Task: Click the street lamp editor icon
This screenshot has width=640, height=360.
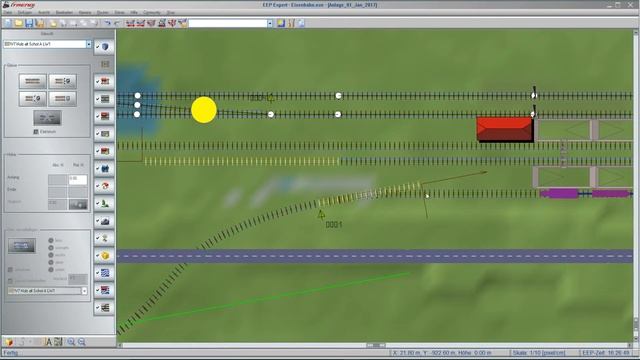Action: click(x=104, y=238)
